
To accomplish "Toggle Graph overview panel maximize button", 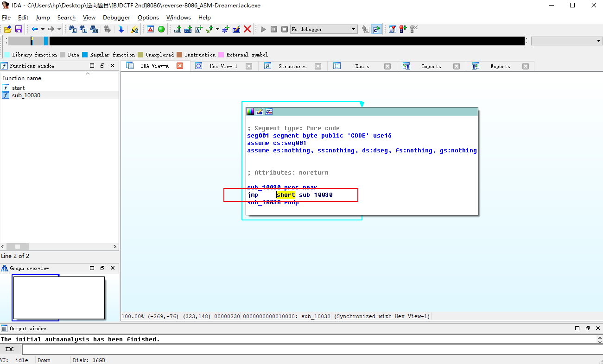I will 92,268.
